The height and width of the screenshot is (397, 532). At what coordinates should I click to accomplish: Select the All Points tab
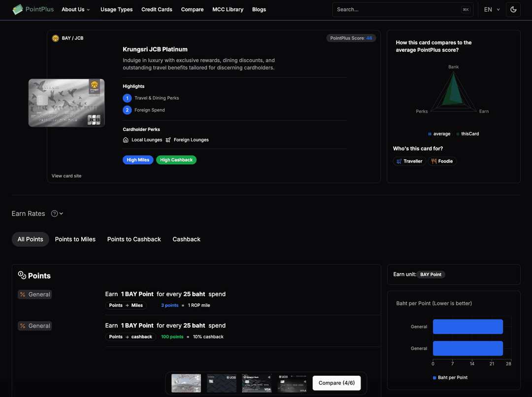coord(30,239)
